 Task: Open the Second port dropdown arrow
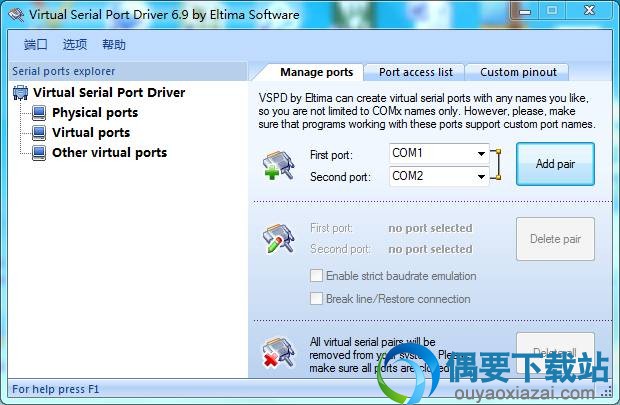point(481,176)
